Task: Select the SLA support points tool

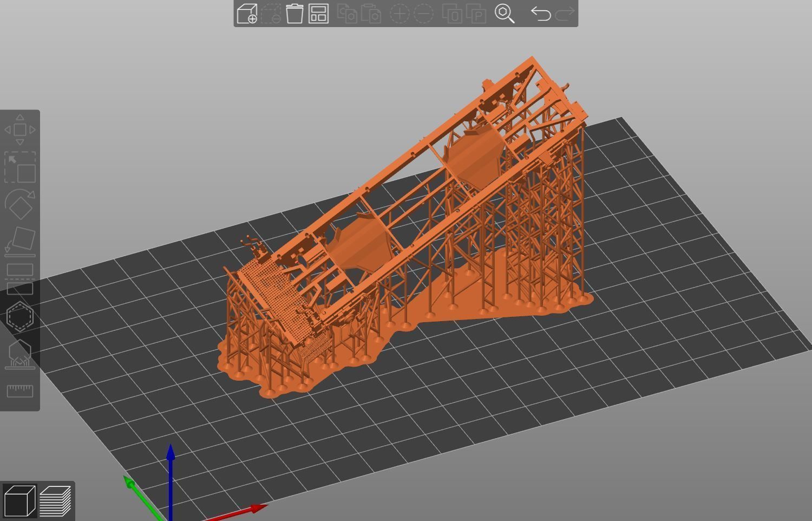Action: pos(20,354)
